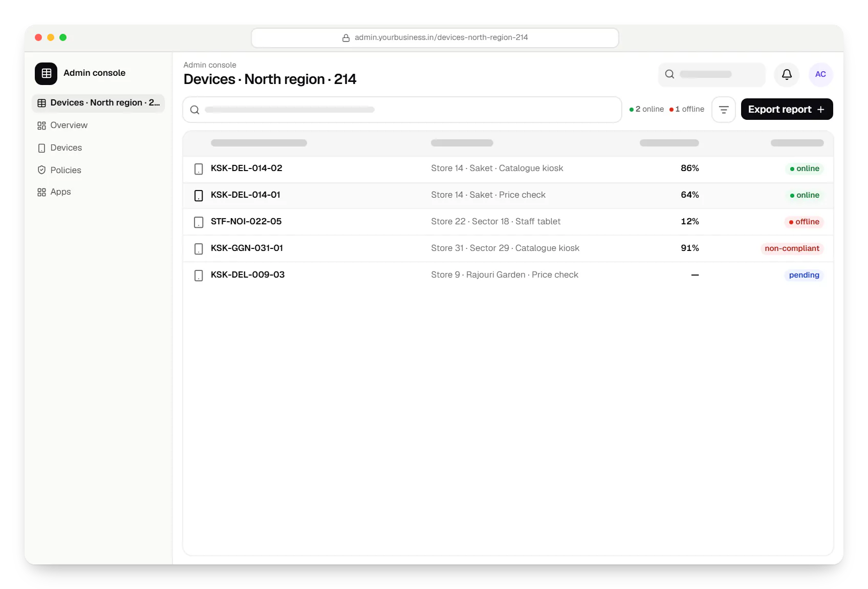Image resolution: width=868 pixels, height=589 pixels.
Task: Click the device icon for KSK-DEL-014-01
Action: pos(199,196)
